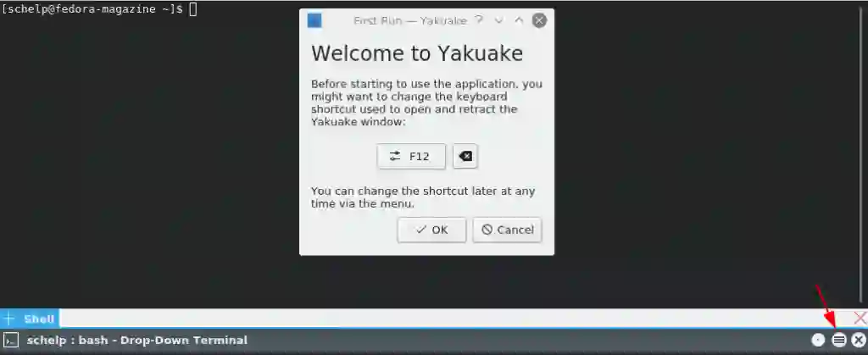868x355 pixels.
Task: Cancel the First Run dialog
Action: pos(507,230)
